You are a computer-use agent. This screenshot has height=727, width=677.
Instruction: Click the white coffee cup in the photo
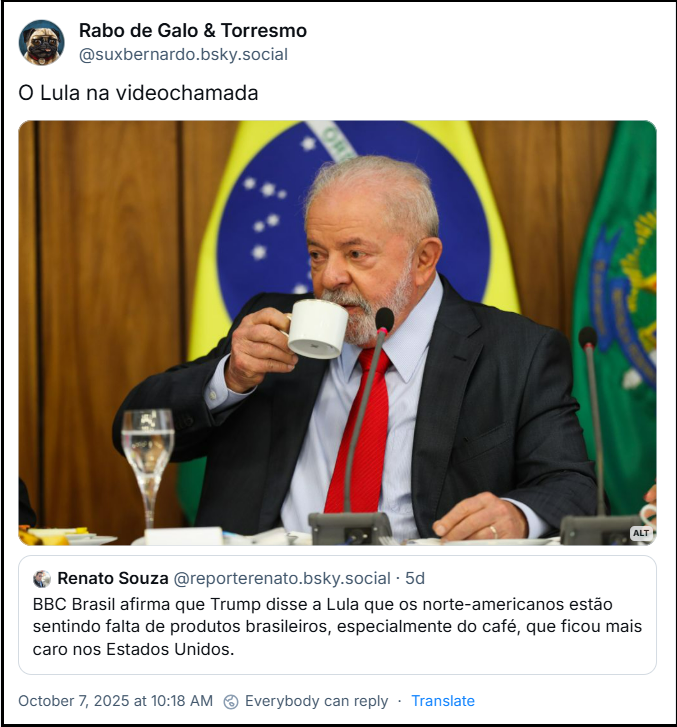click(x=316, y=328)
